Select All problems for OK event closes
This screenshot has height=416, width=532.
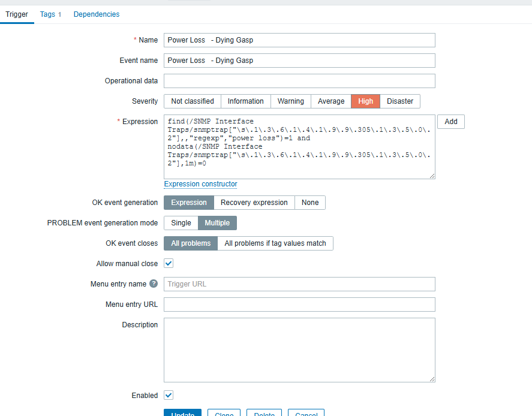(191, 243)
